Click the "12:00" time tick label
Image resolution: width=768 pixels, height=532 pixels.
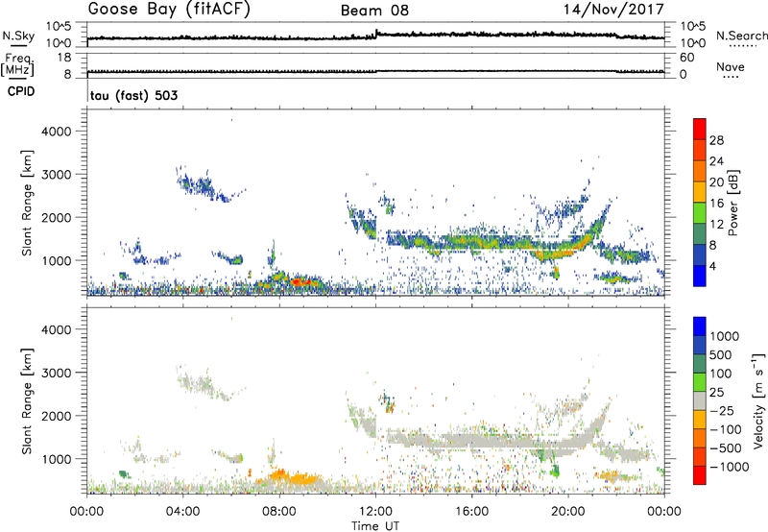point(375,512)
